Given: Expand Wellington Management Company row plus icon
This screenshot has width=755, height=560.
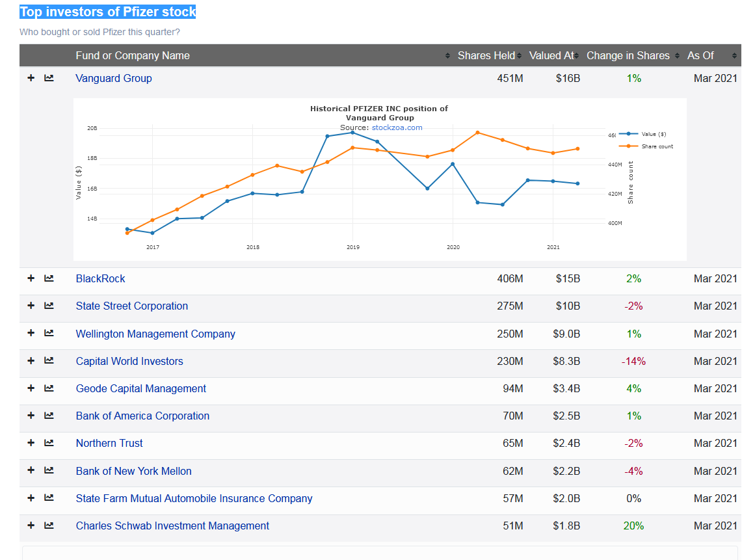Looking at the screenshot, I should (x=31, y=333).
